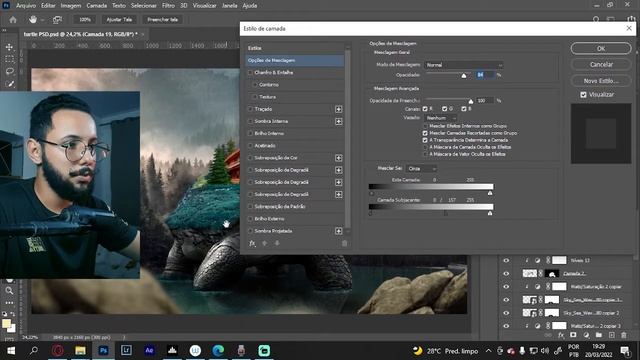Click Esta Camada white slider handle
Screen dimensions: 640x360
(x=490, y=193)
